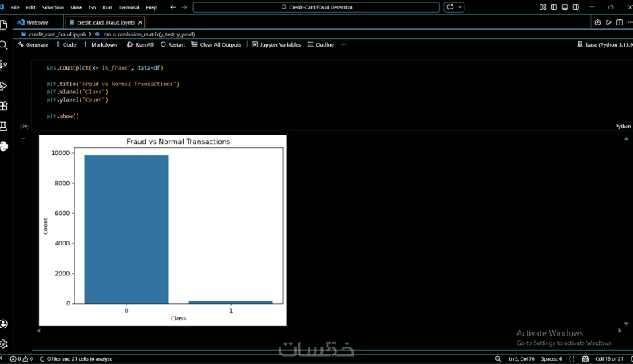Click the errors and warnings status indicator
The width and height of the screenshot is (633, 364).
coord(21,358)
